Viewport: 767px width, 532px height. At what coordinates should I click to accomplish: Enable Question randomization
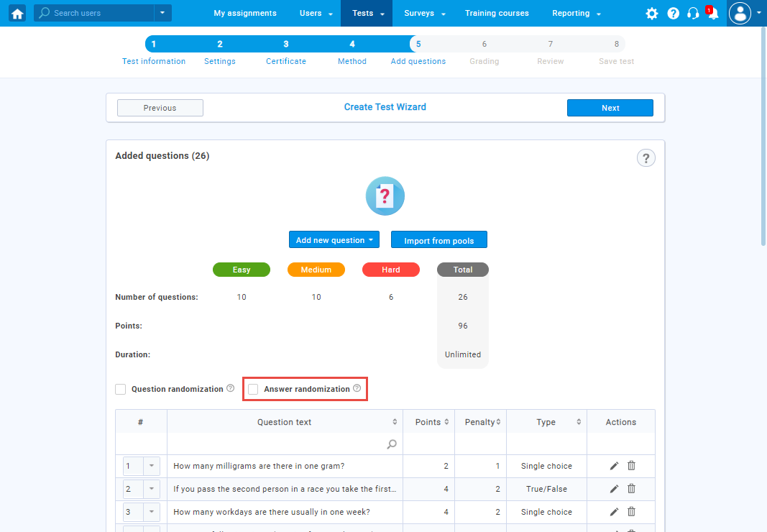click(x=120, y=389)
